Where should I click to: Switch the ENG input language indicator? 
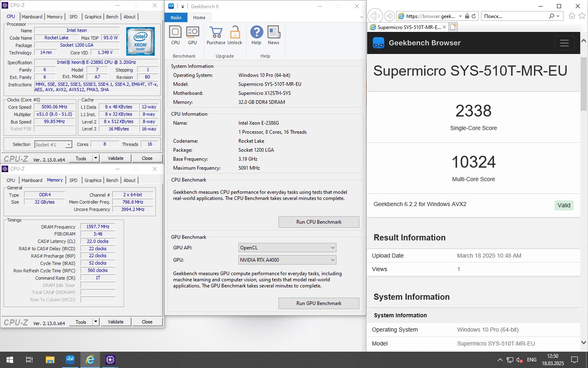click(532, 360)
